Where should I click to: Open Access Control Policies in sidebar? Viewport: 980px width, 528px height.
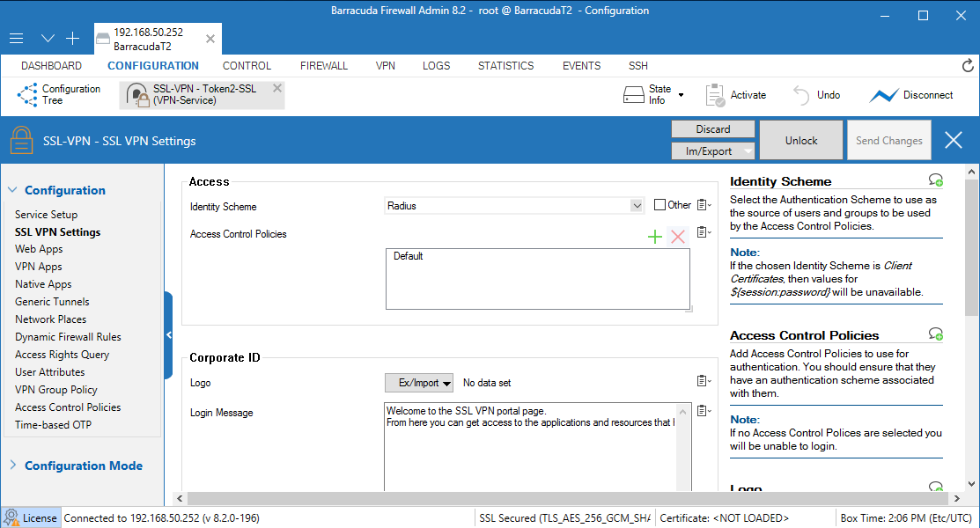(68, 407)
